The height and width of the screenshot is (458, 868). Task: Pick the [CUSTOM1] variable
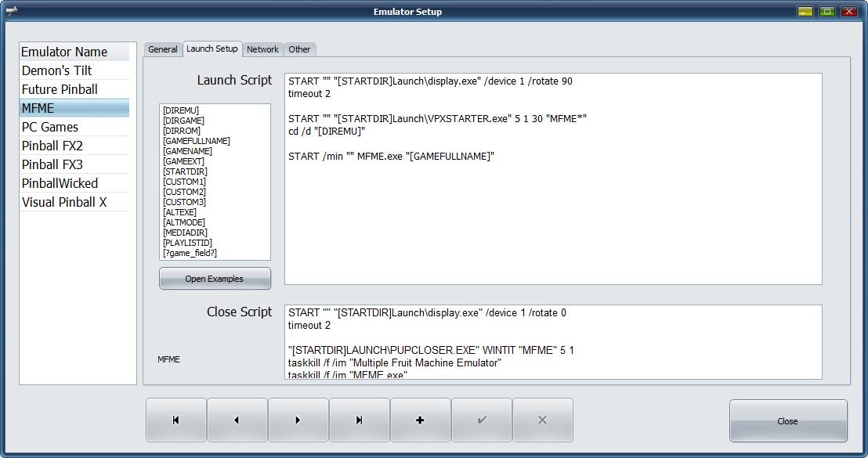pyautogui.click(x=184, y=182)
